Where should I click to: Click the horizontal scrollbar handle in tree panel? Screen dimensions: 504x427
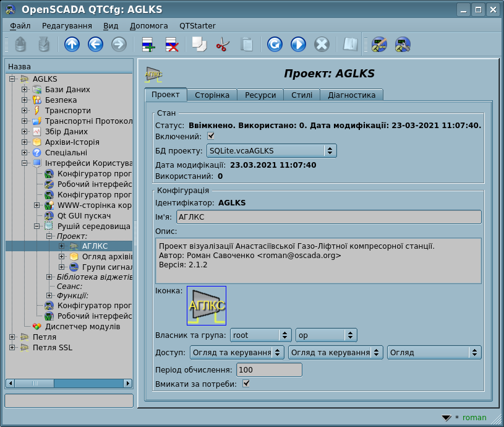[x=35, y=383]
